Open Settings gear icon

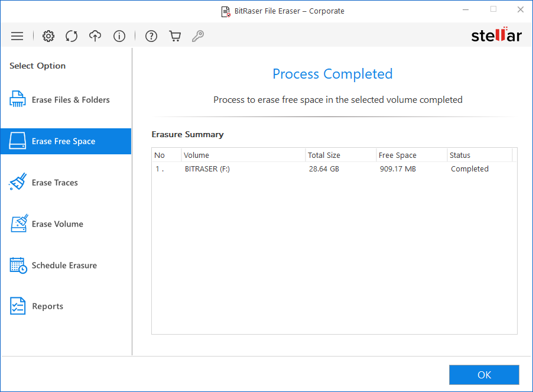tap(48, 36)
